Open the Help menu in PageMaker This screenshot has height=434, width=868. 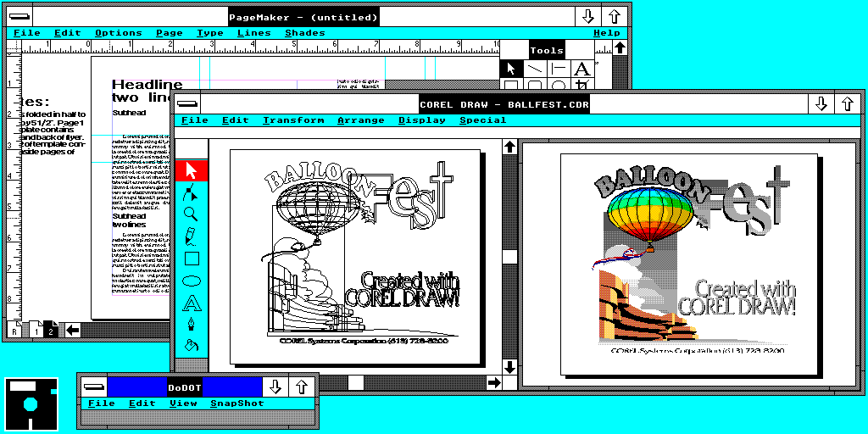pos(607,33)
